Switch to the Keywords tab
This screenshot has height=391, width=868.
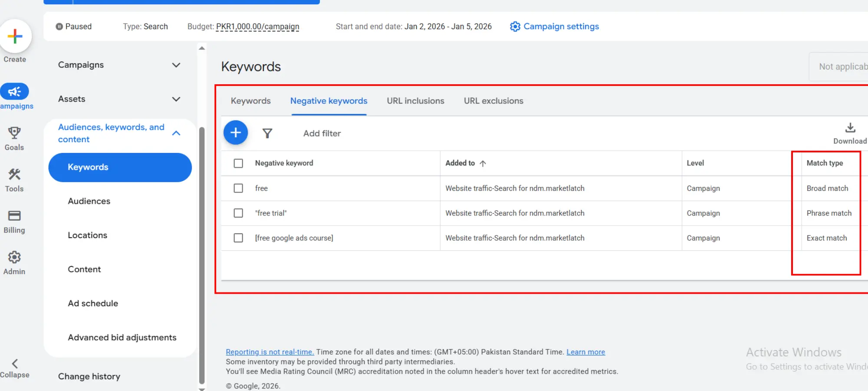(251, 101)
